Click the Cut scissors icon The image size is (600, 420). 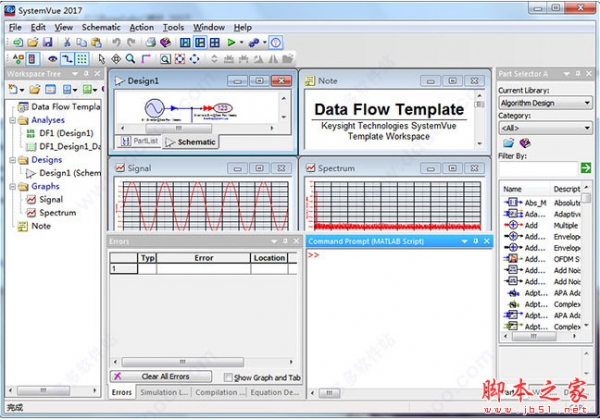point(67,42)
